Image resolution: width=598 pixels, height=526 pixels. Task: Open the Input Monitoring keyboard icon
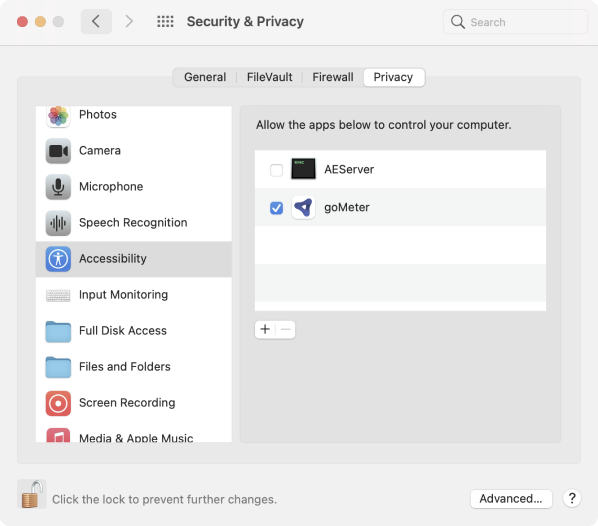point(58,295)
